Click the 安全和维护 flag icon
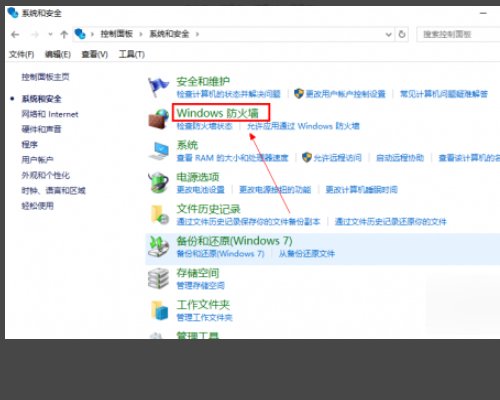This screenshot has height=400, width=500. 158,86
